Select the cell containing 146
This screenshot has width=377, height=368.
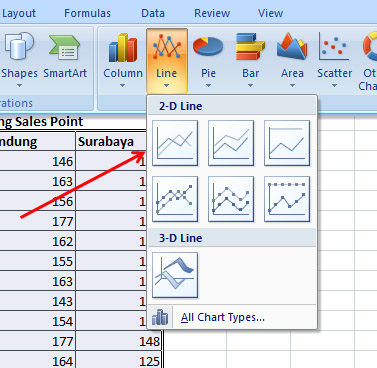[x=37, y=161]
